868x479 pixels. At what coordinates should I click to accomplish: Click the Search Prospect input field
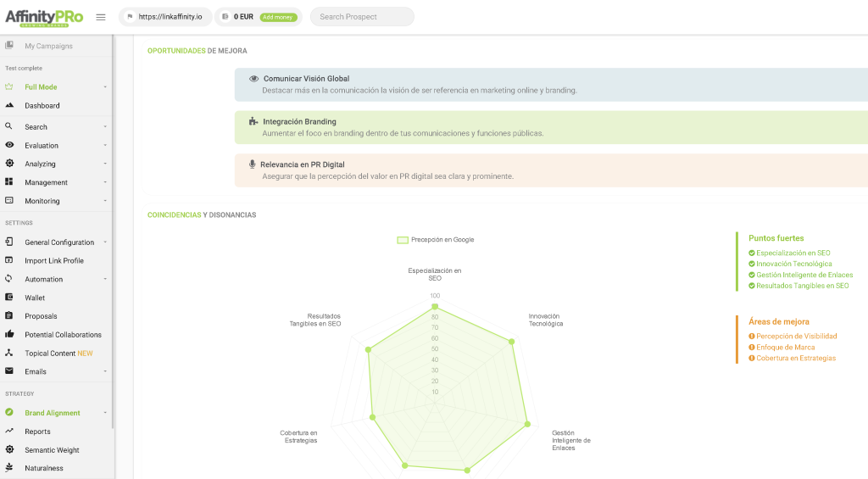click(362, 17)
